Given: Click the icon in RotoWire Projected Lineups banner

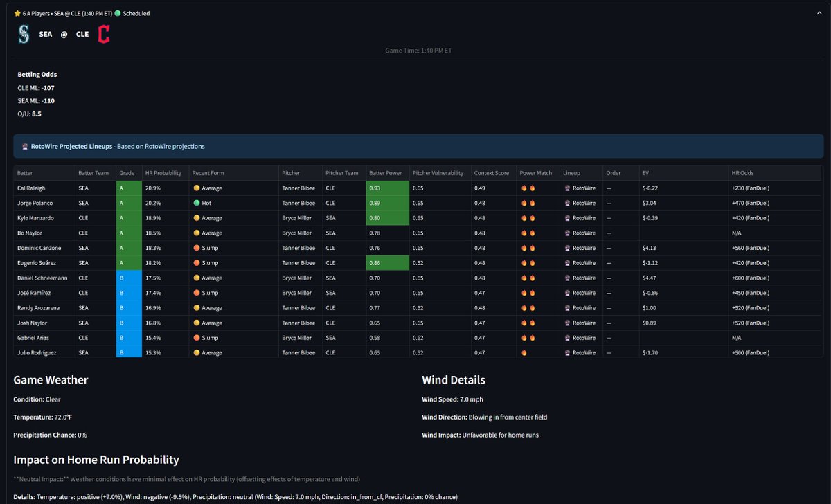Looking at the screenshot, I should click(x=25, y=147).
